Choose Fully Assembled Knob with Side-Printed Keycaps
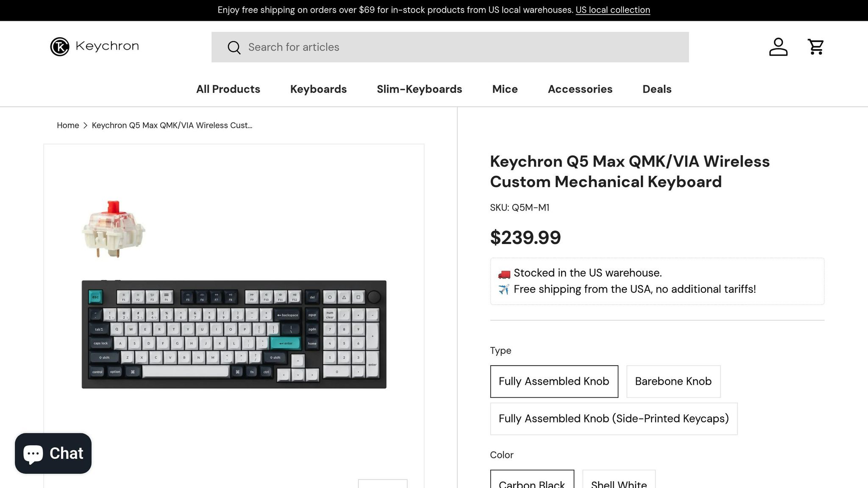Viewport: 868px width, 488px height. tap(613, 419)
